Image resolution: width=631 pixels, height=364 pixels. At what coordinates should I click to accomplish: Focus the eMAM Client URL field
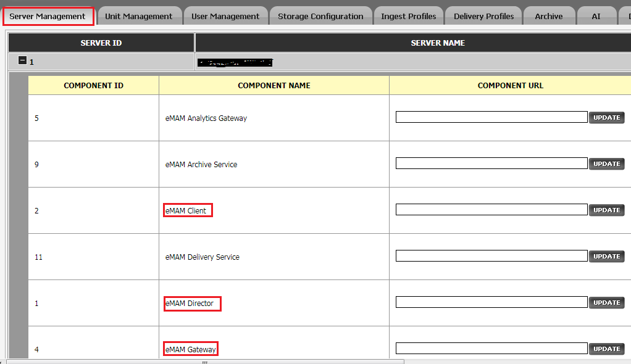pyautogui.click(x=491, y=210)
